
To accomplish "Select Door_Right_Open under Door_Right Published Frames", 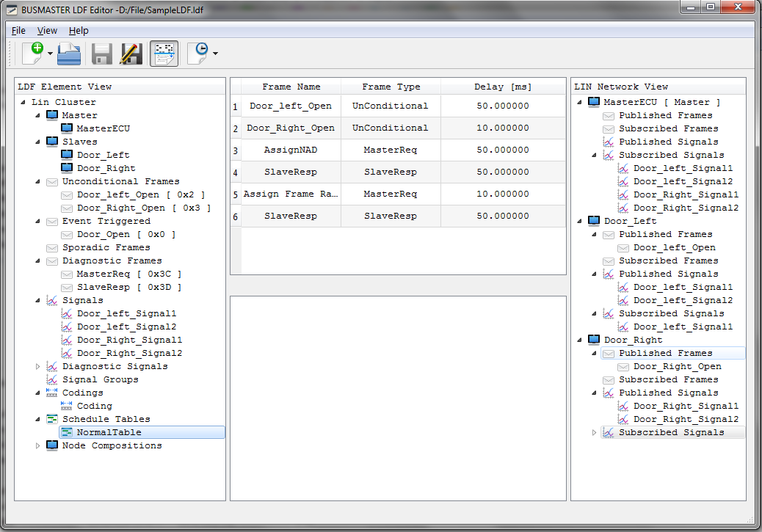I will point(678,366).
